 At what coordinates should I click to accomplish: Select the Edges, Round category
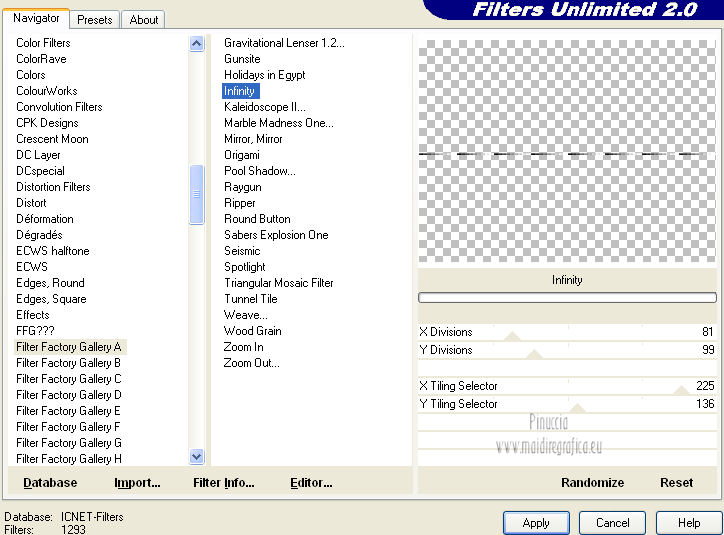coord(50,283)
